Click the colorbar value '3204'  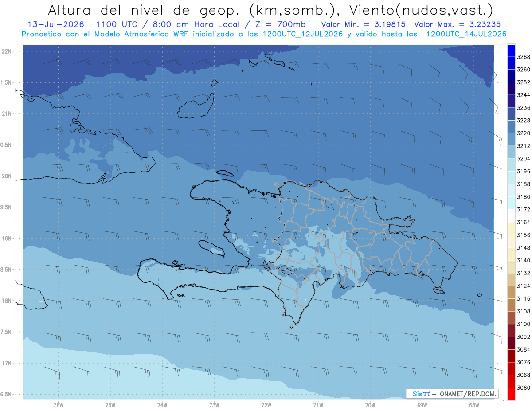point(524,159)
